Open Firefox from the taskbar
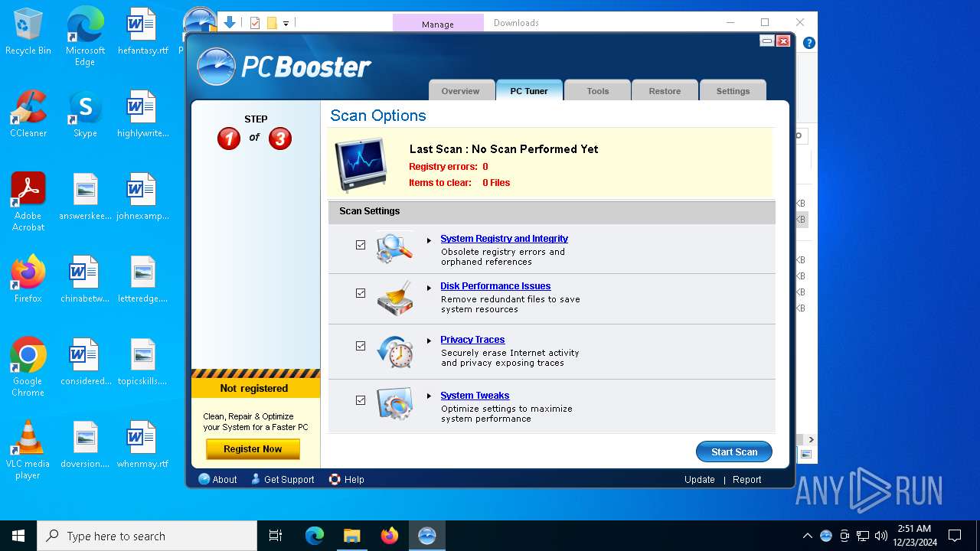 click(x=390, y=536)
